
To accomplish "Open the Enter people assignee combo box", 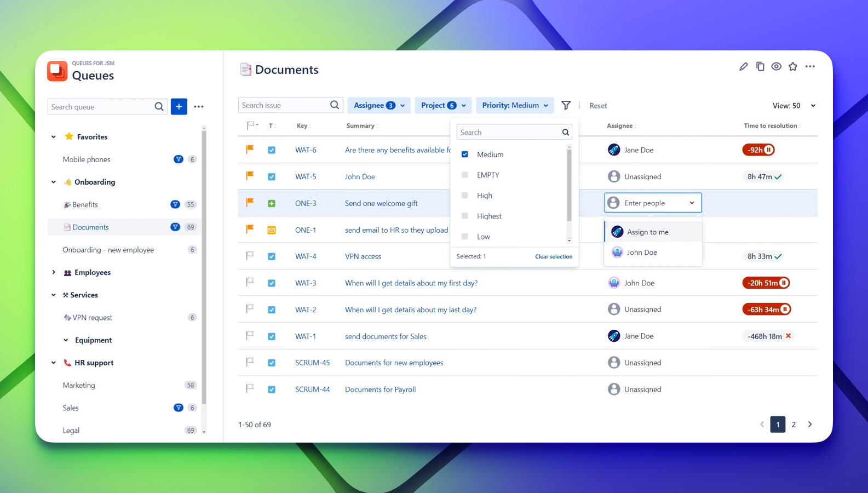I will (x=653, y=203).
